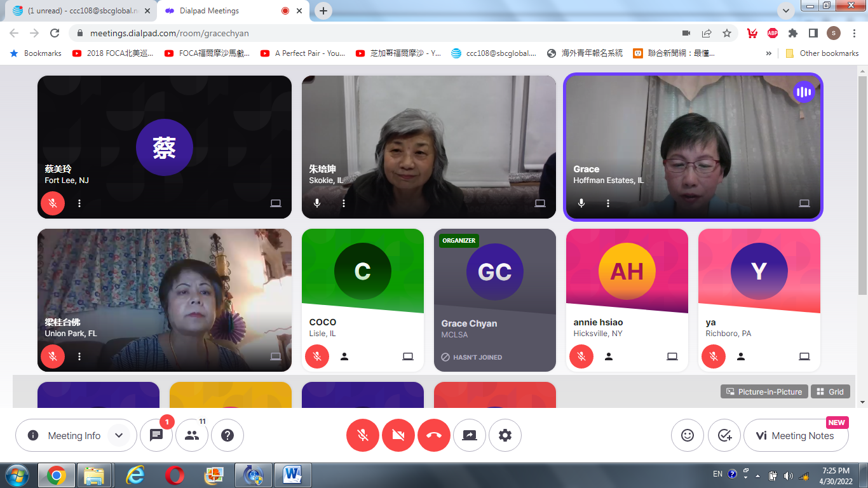Click the action items checkmark icon
Image resolution: width=868 pixels, height=488 pixels.
[724, 435]
